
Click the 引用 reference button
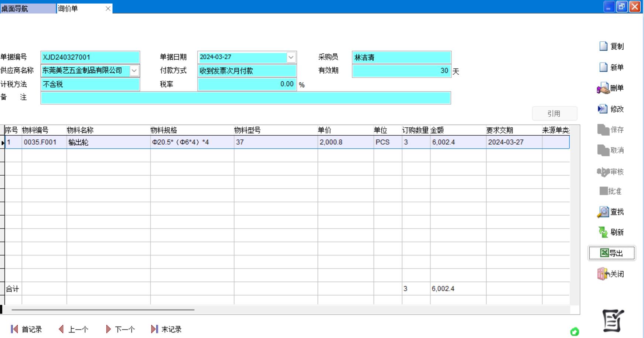[554, 114]
